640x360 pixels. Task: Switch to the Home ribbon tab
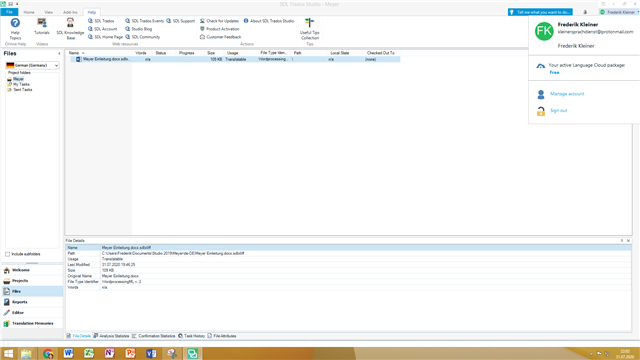[x=29, y=12]
